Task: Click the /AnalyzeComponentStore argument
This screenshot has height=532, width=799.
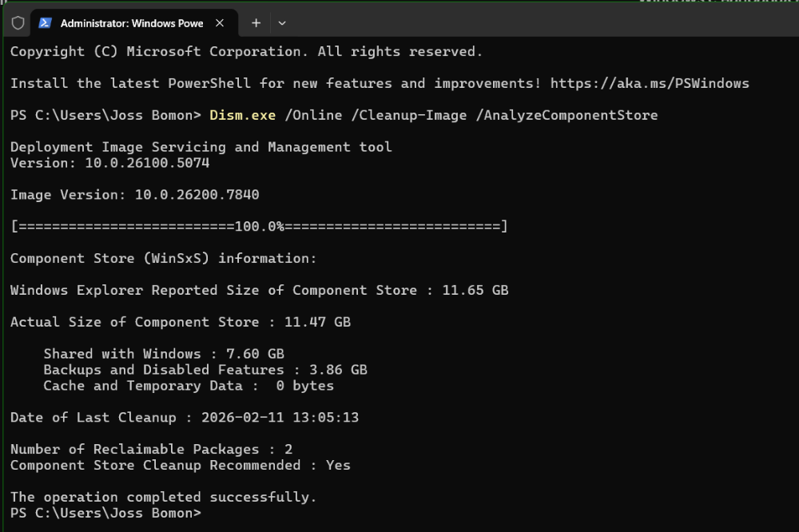Action: point(566,115)
